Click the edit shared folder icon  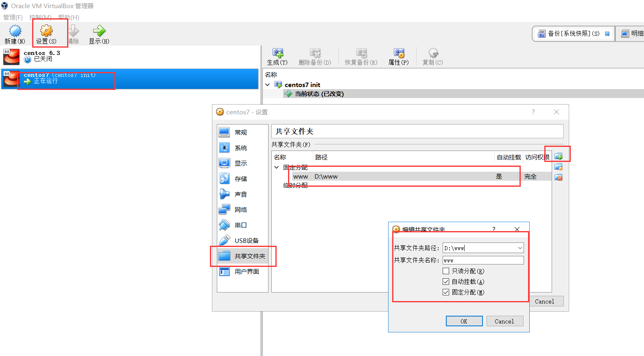[559, 167]
